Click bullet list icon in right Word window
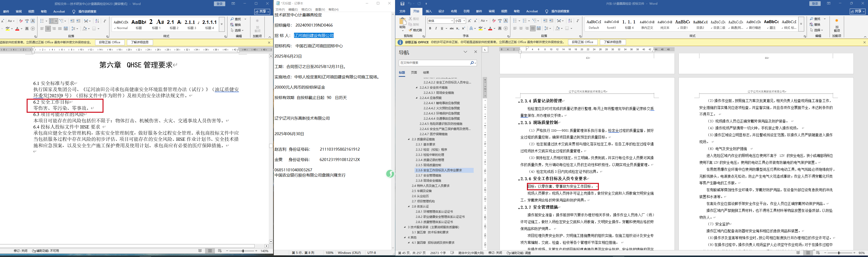Image resolution: width=868 pixels, height=257 pixels. [515, 21]
